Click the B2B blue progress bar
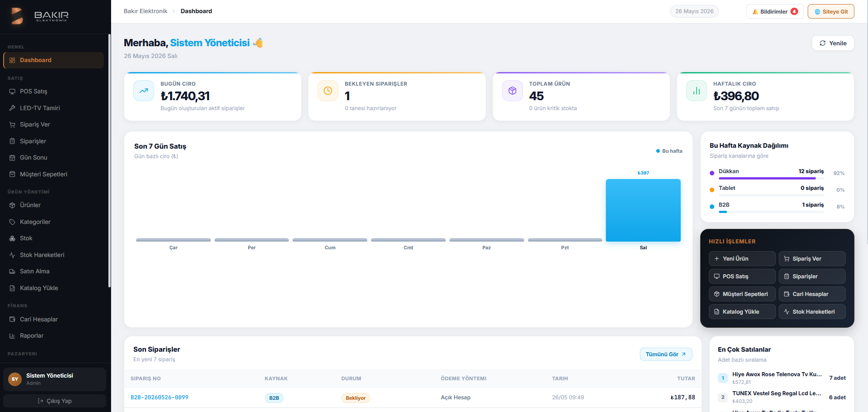This screenshot has width=868, height=412. click(723, 212)
